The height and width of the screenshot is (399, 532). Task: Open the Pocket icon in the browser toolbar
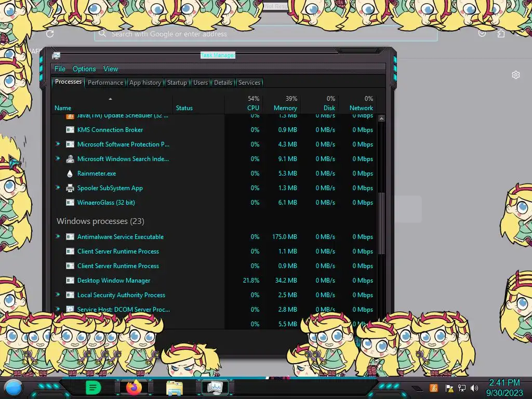coord(482,33)
